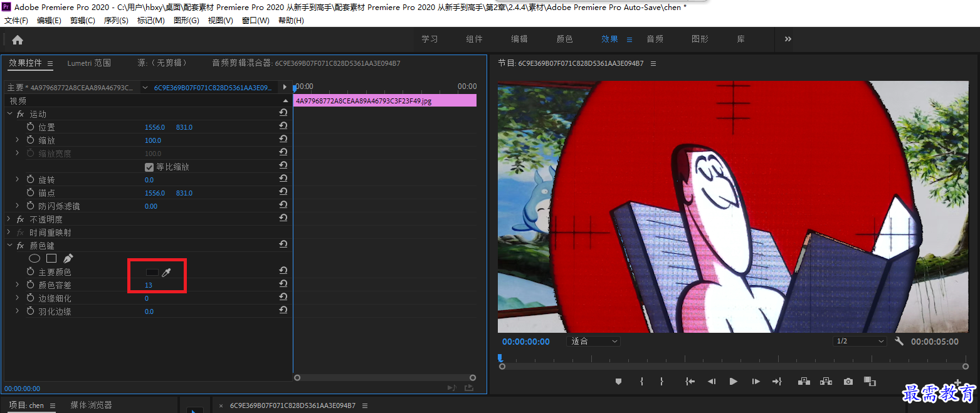Toggle animation stopwatch for 锚点
This screenshot has width=980, height=413.
30,192
